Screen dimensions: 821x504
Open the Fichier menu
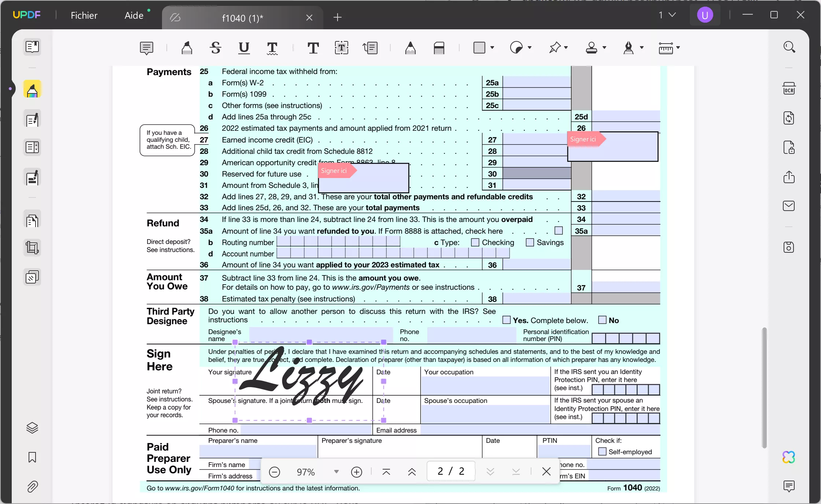point(84,15)
